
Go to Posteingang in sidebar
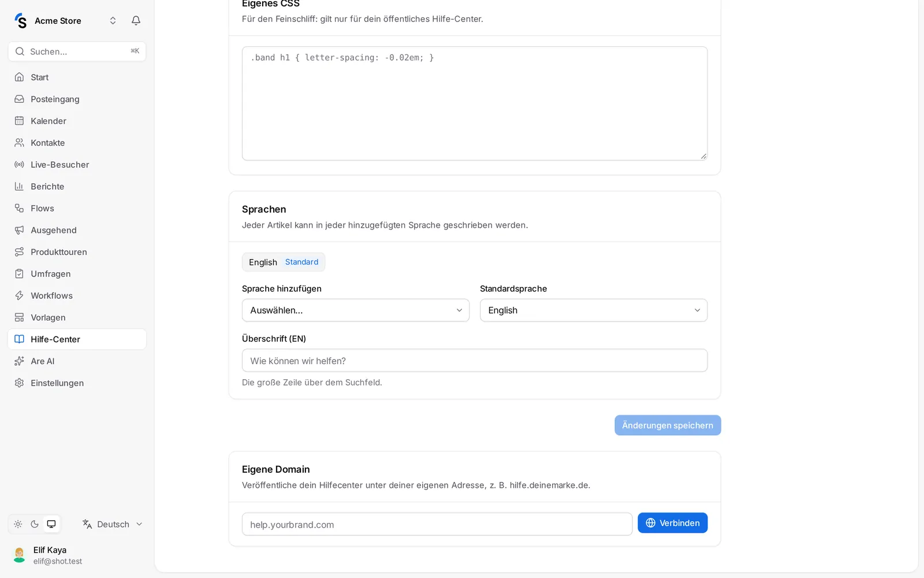77,99
